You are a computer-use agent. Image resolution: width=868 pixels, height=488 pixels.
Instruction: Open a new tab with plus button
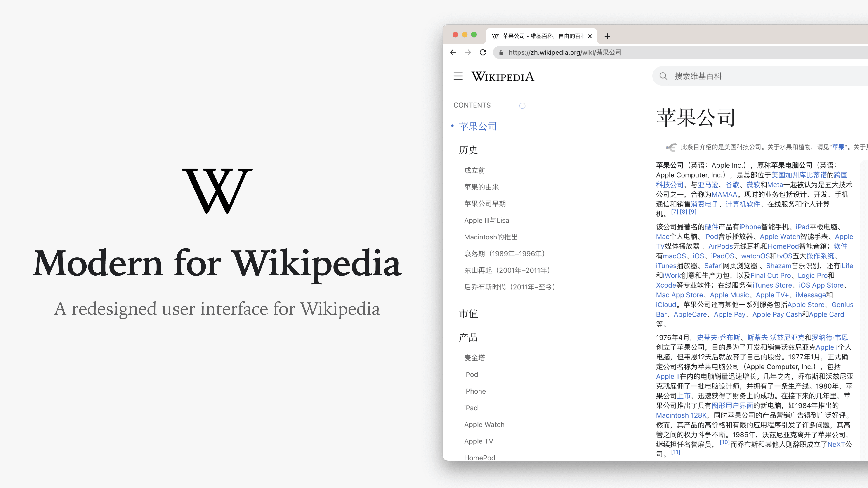click(607, 36)
